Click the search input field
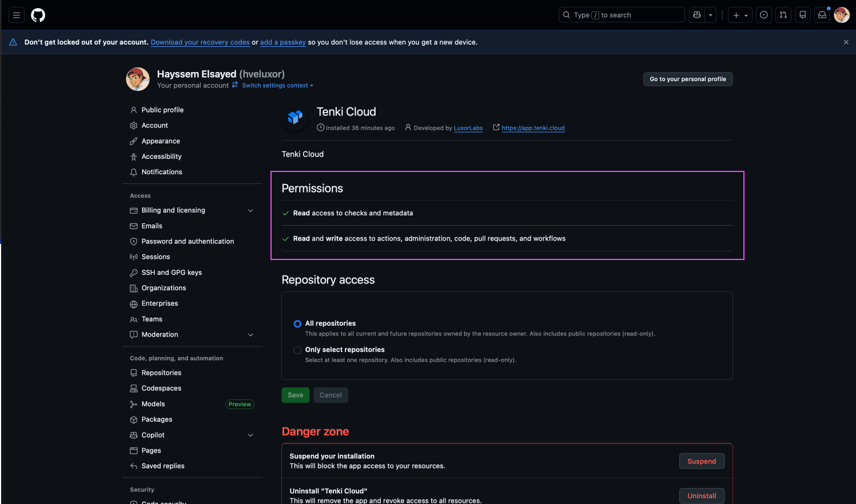This screenshot has width=856, height=504. (622, 15)
